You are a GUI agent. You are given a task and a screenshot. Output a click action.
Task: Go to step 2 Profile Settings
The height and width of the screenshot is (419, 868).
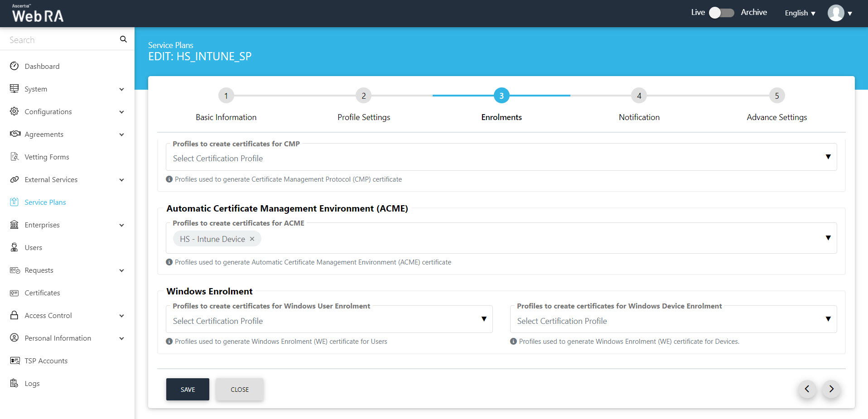[x=363, y=96]
